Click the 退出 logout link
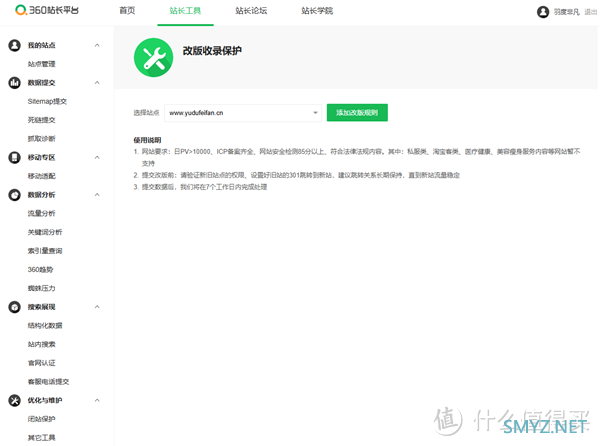 click(590, 12)
